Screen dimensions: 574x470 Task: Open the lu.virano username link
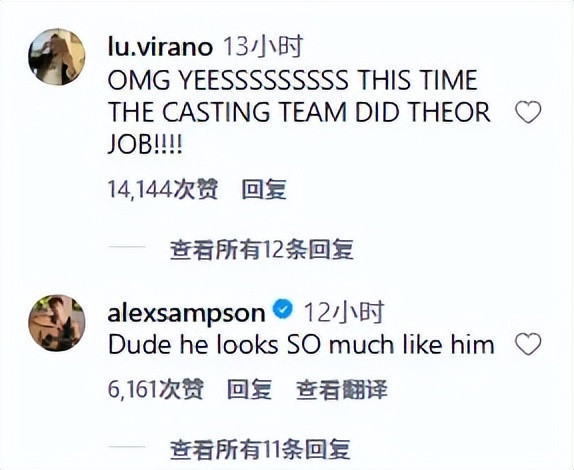160,48
